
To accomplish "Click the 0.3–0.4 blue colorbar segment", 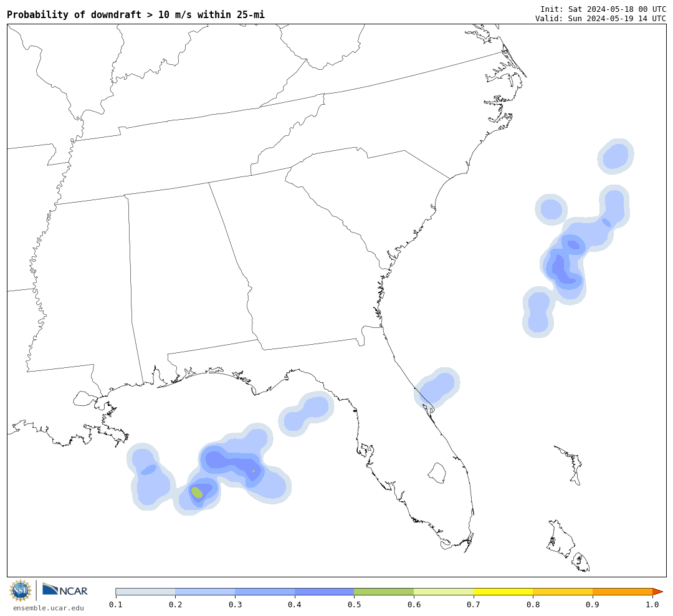I will click(265, 592).
